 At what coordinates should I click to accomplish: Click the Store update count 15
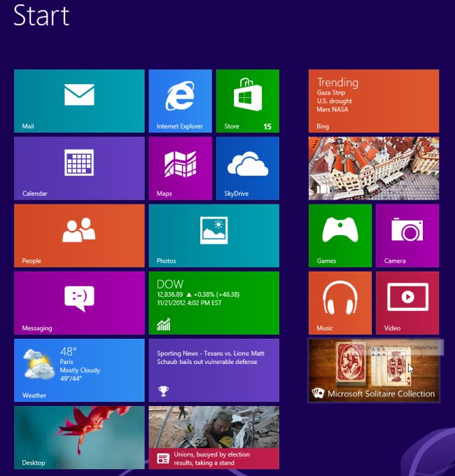click(267, 127)
